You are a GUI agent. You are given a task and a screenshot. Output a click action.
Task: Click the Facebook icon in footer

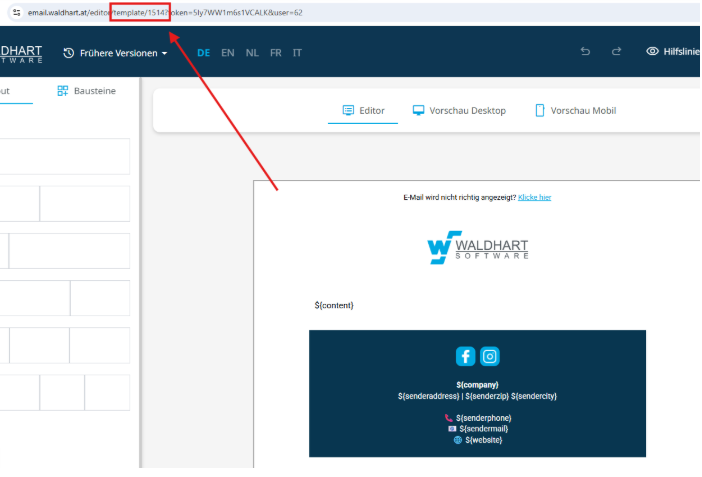(x=465, y=356)
